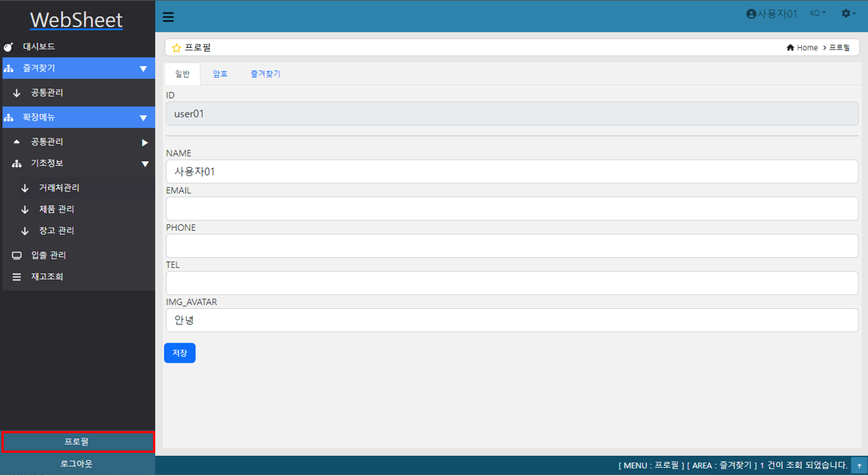This screenshot has width=868, height=476.
Task: Collapse the 기초정보 submenu arrow
Action: point(145,164)
